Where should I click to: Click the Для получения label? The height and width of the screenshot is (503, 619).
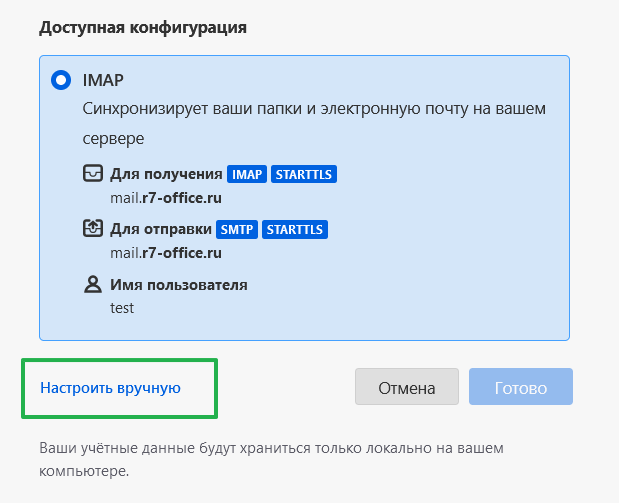tap(166, 174)
